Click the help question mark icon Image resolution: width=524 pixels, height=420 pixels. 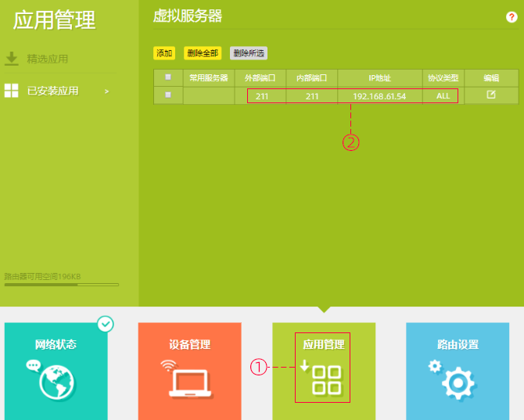(511, 16)
